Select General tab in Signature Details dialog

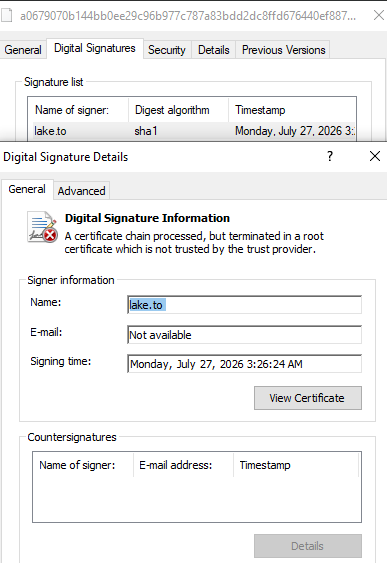27,189
